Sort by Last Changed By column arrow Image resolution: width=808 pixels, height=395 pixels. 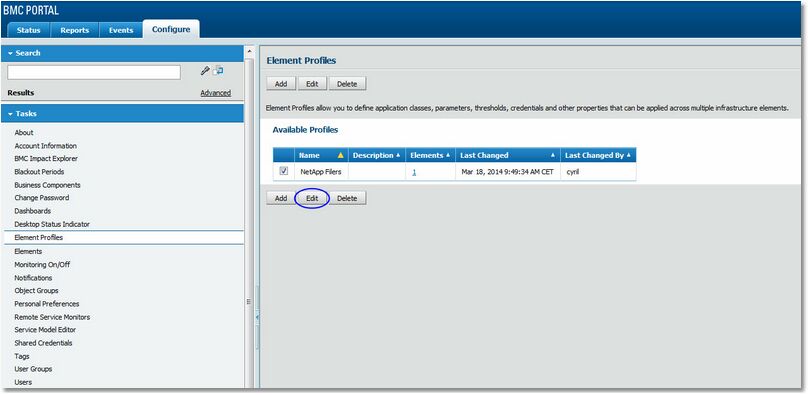click(x=629, y=156)
